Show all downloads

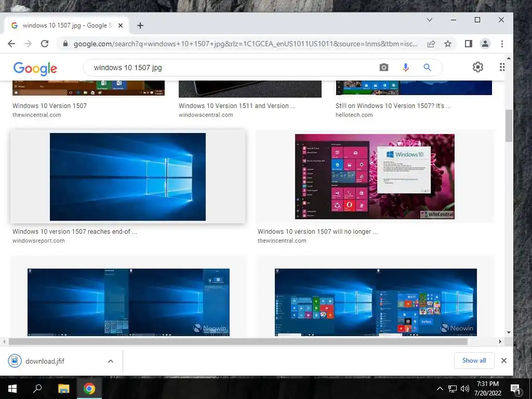(x=474, y=361)
